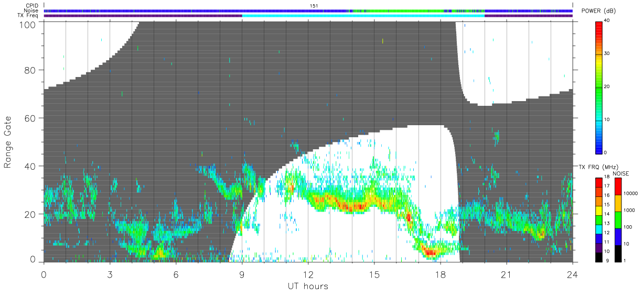
Task: Click the power colorbar tick label 40
Action: [x=607, y=21]
